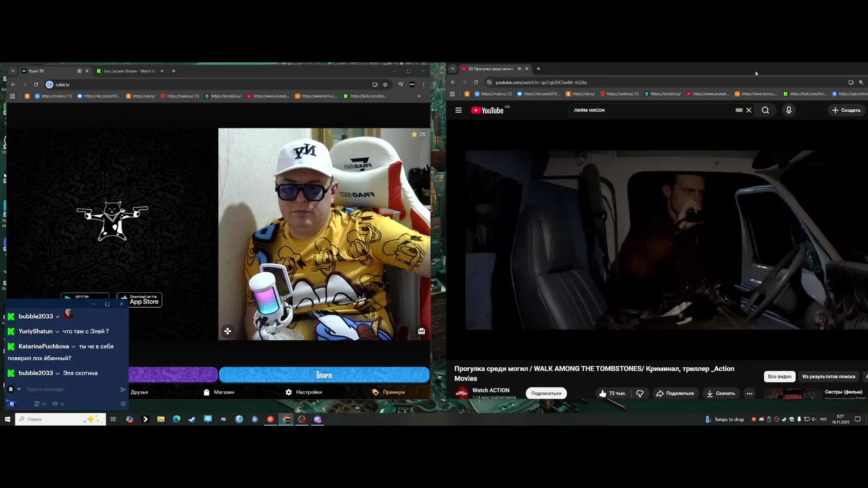Mute the YouTube tab via speaker icon
Screen dimensions: 868x488
point(519,68)
